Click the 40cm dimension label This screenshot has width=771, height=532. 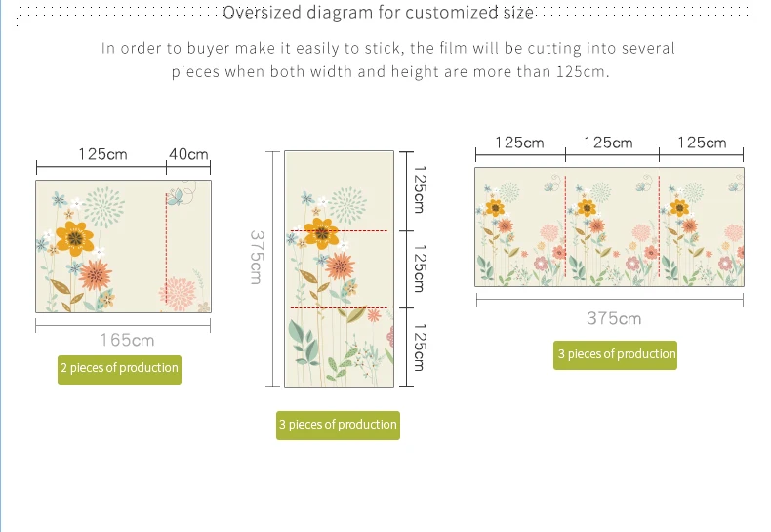(188, 154)
